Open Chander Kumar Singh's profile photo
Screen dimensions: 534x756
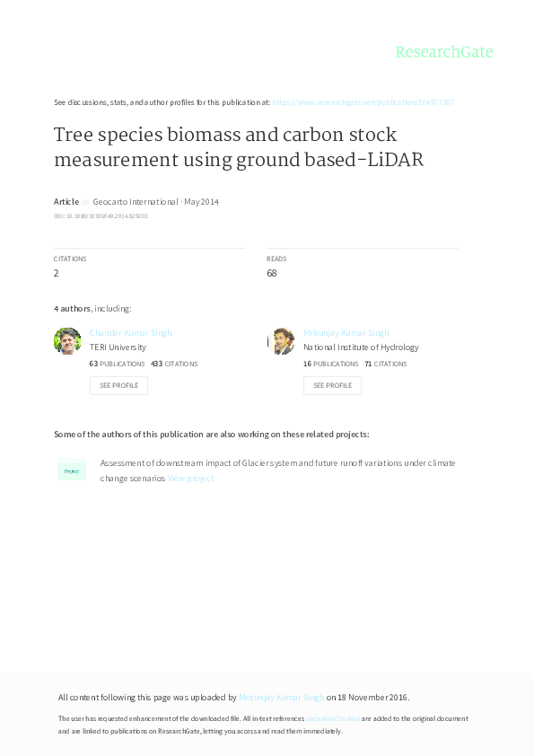point(67,341)
